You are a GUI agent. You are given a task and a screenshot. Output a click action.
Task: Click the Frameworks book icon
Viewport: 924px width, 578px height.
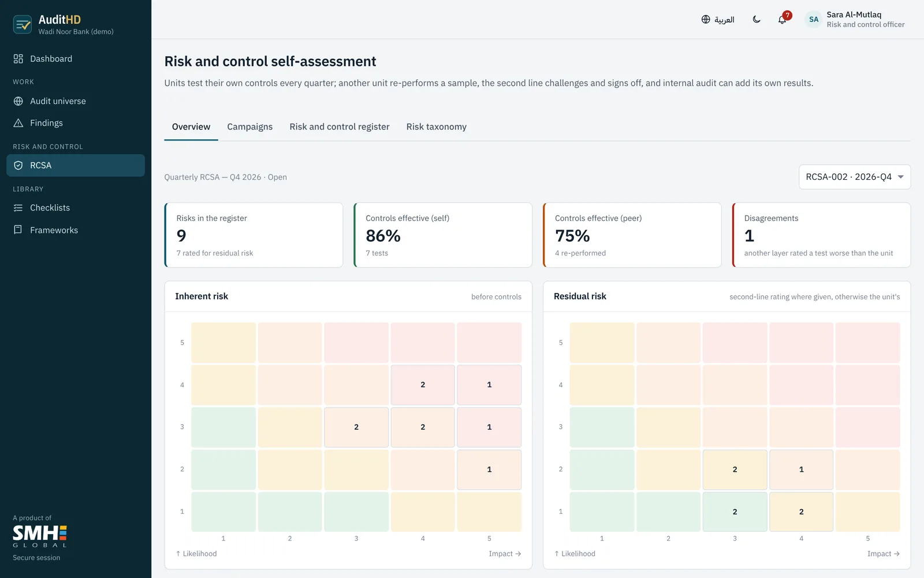[18, 230]
